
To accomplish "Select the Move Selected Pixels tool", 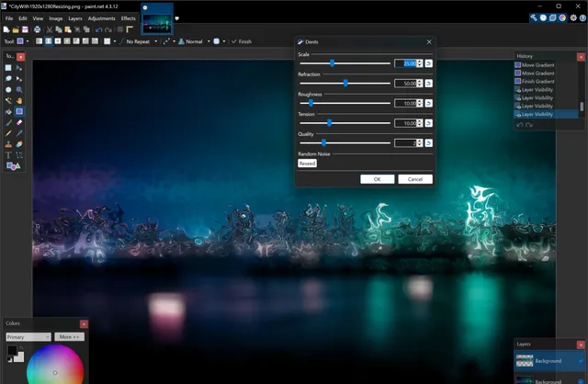I will tap(19, 68).
